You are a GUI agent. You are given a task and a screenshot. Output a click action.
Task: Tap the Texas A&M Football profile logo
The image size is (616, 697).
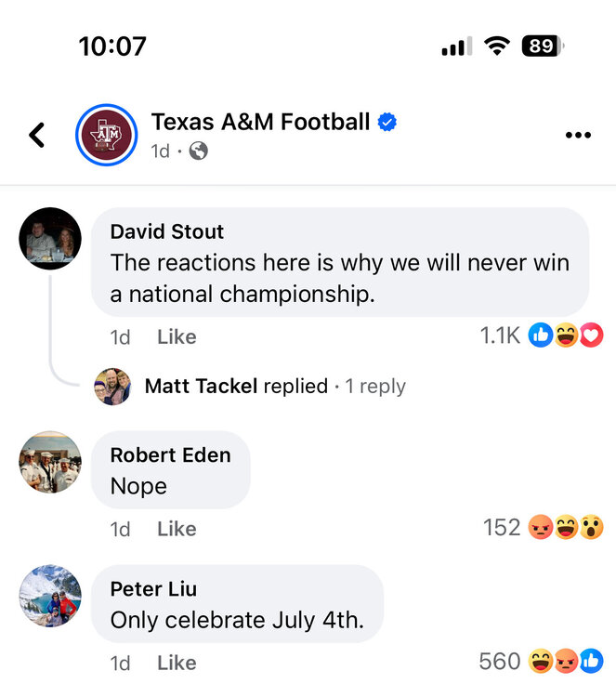pyautogui.click(x=106, y=135)
